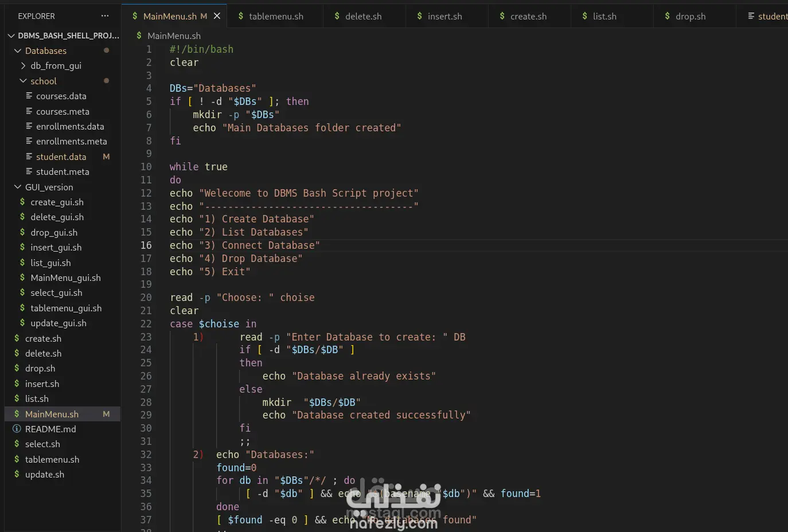Click the shell icon beside Explorer's drop.sh
788x532 pixels.
[17, 368]
